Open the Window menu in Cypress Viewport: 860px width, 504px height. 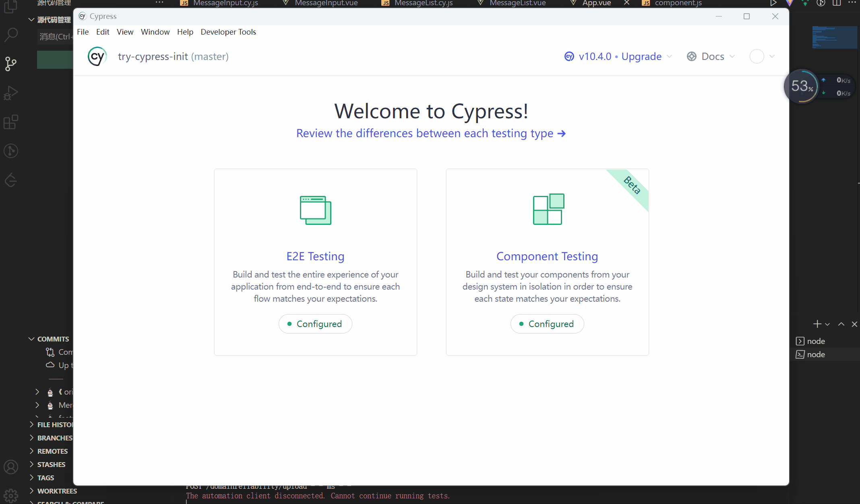(155, 32)
